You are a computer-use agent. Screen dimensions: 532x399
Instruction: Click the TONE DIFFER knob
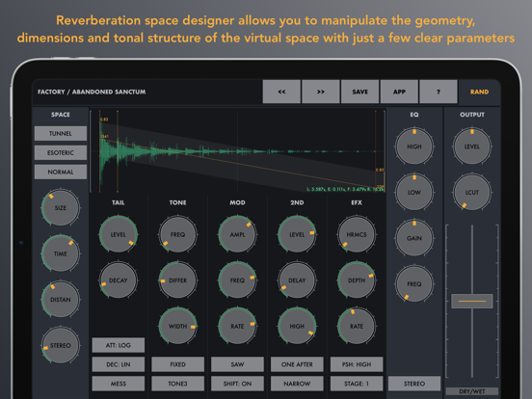click(x=177, y=280)
